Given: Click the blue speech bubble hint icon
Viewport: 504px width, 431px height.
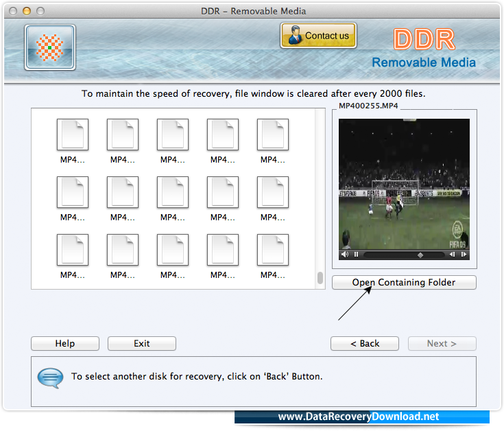Looking at the screenshot, I should (51, 377).
